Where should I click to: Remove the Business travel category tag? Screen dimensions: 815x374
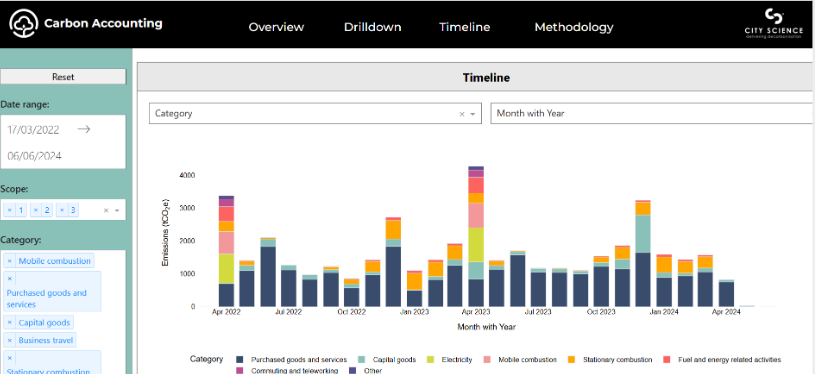[x=9, y=341]
